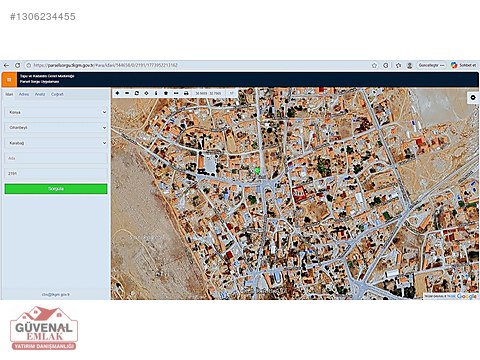Bookmark this page with star icon
480x360 pixels.
click(374, 65)
